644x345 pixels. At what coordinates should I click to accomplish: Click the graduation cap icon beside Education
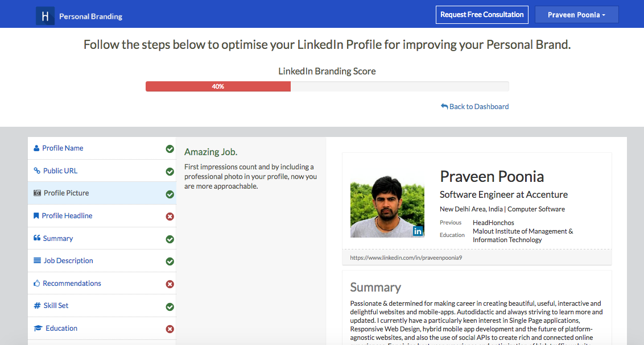(38, 328)
